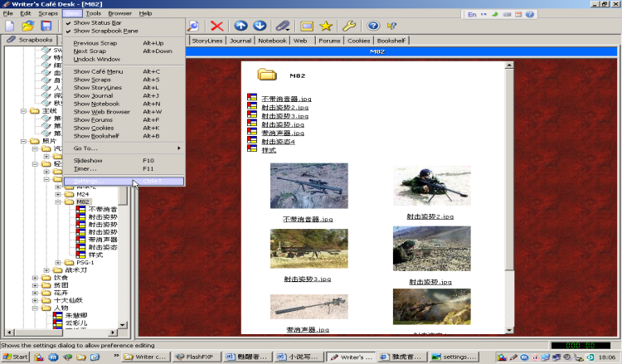Screen dimensions: 622x364
Task: Click content page scroll down arrow
Action: coord(509,330)
